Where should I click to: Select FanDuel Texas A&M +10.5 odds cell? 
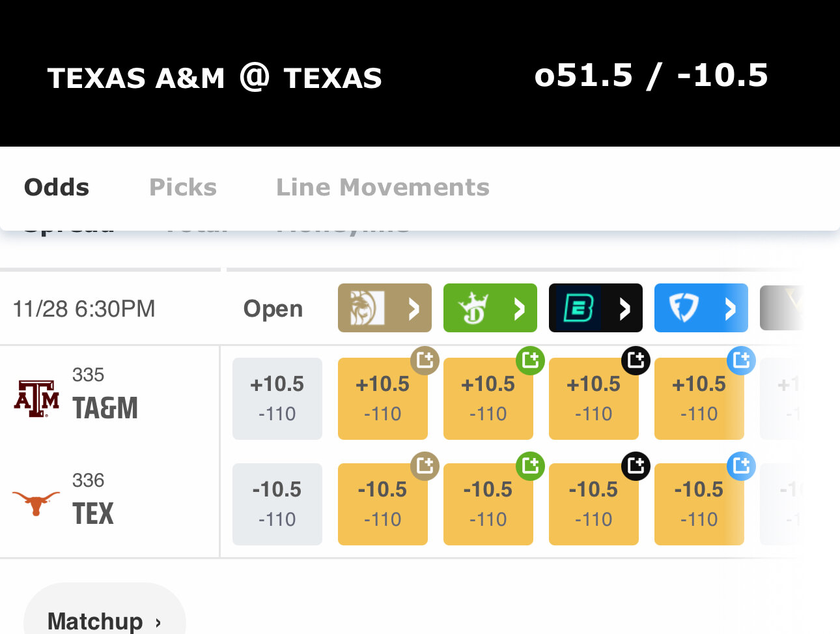coord(699,398)
